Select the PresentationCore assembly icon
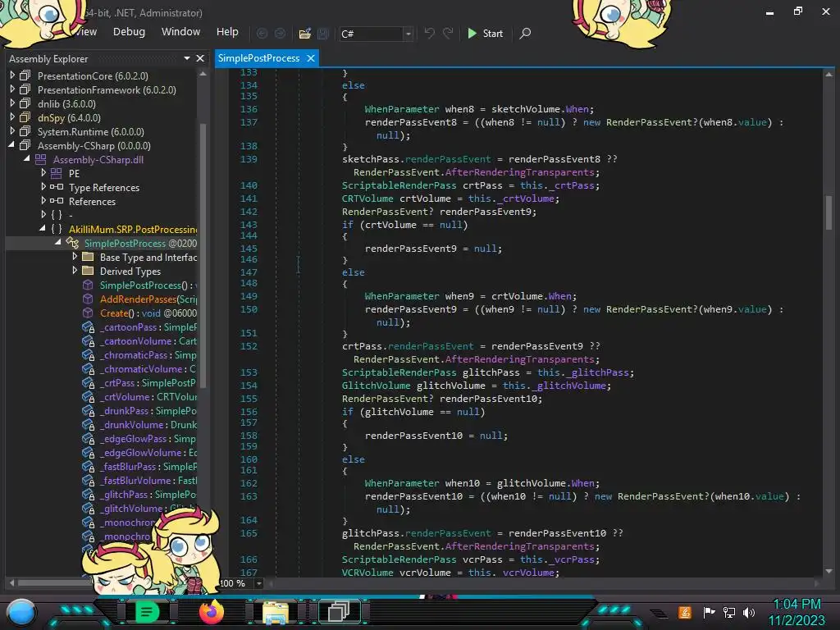Screen dimensions: 840x630 click(25, 75)
